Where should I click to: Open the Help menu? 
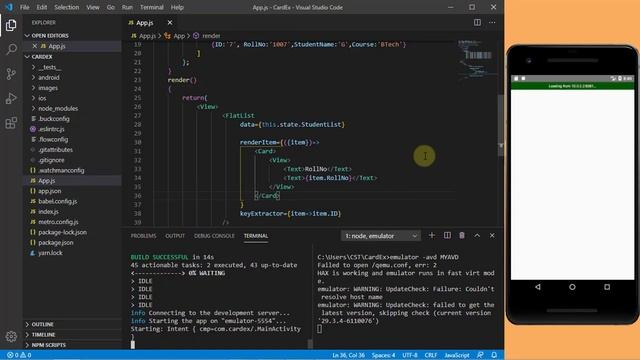(x=177, y=7)
